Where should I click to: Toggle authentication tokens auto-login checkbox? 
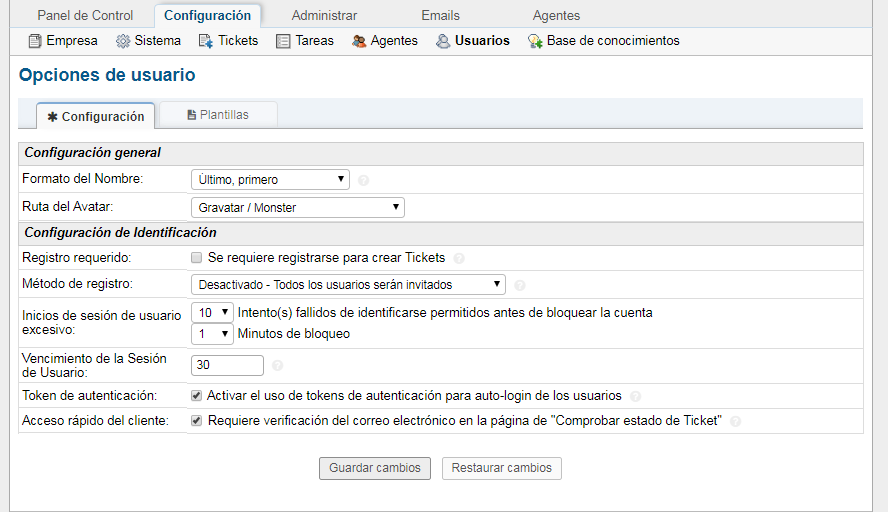pos(197,396)
